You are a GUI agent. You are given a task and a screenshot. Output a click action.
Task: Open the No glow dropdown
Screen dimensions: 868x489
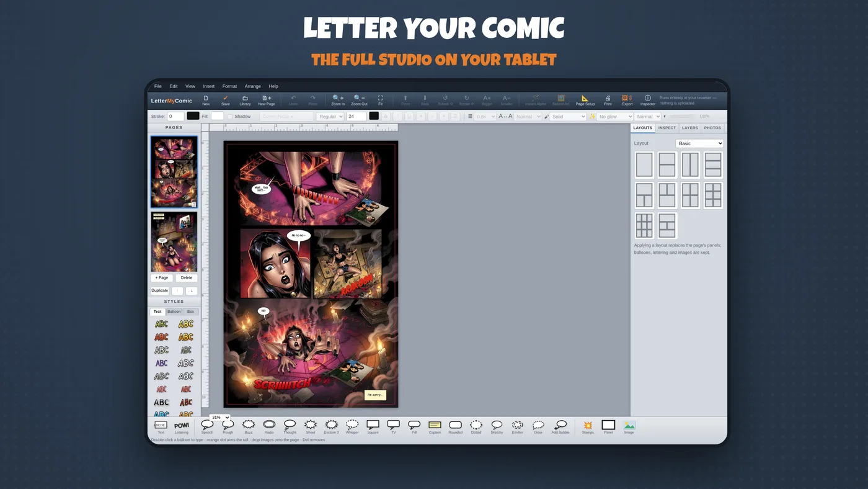coord(614,117)
